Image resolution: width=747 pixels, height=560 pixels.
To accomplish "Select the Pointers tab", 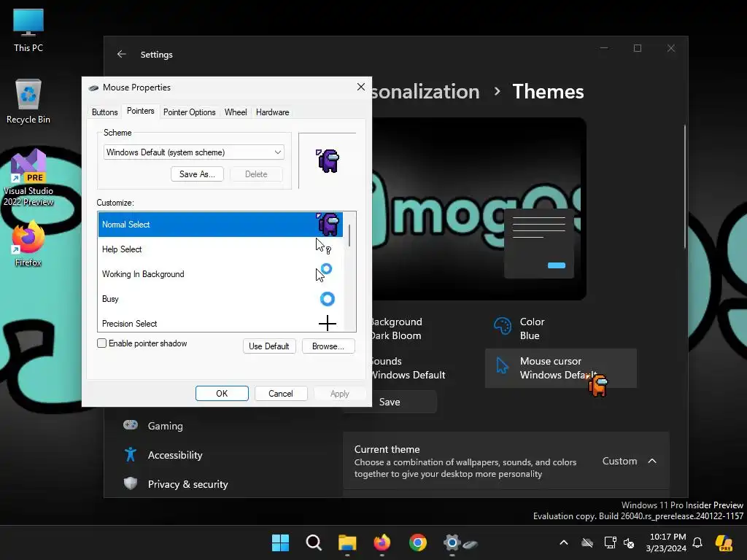I will click(x=141, y=111).
